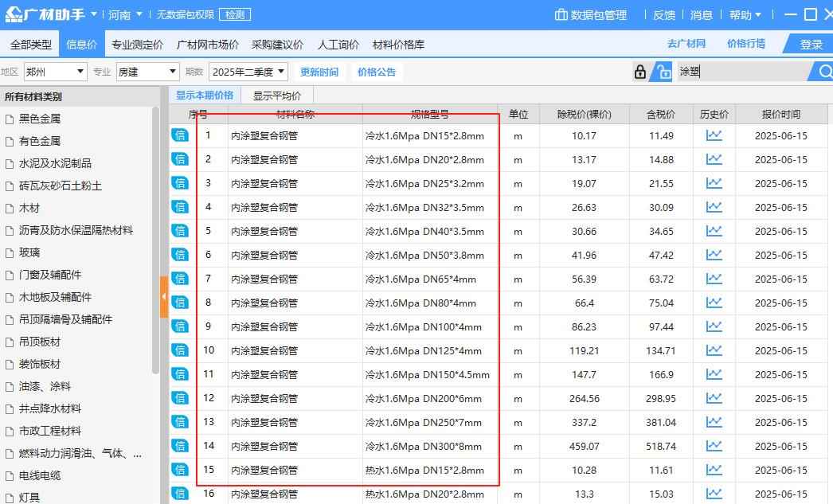
Task: Open history price chart for DN300*8mm
Action: [x=713, y=446]
